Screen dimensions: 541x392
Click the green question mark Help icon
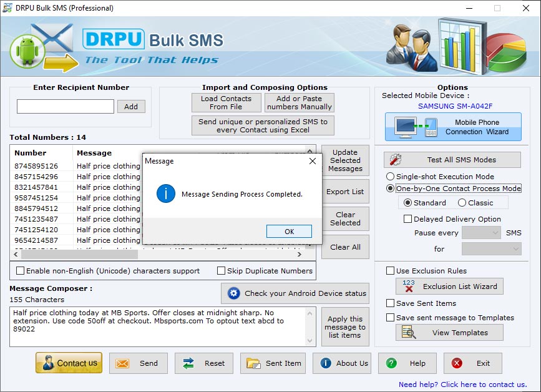coord(391,363)
